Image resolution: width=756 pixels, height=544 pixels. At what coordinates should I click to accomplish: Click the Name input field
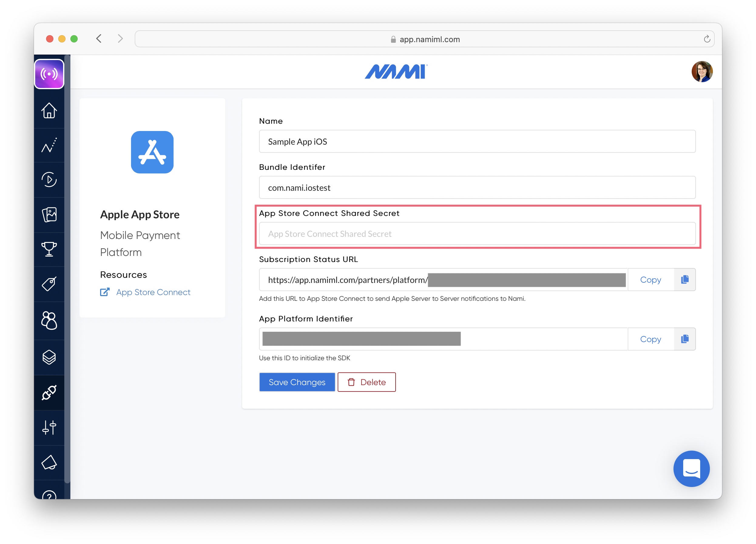tap(477, 142)
